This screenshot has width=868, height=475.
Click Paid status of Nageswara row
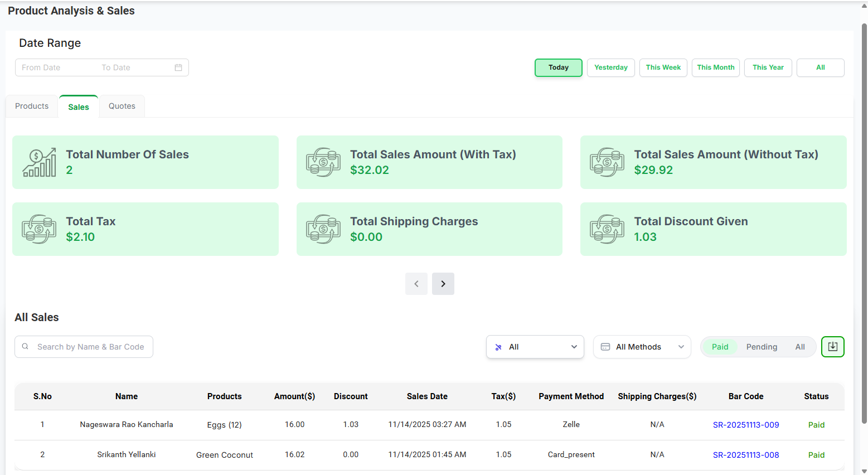click(x=816, y=425)
